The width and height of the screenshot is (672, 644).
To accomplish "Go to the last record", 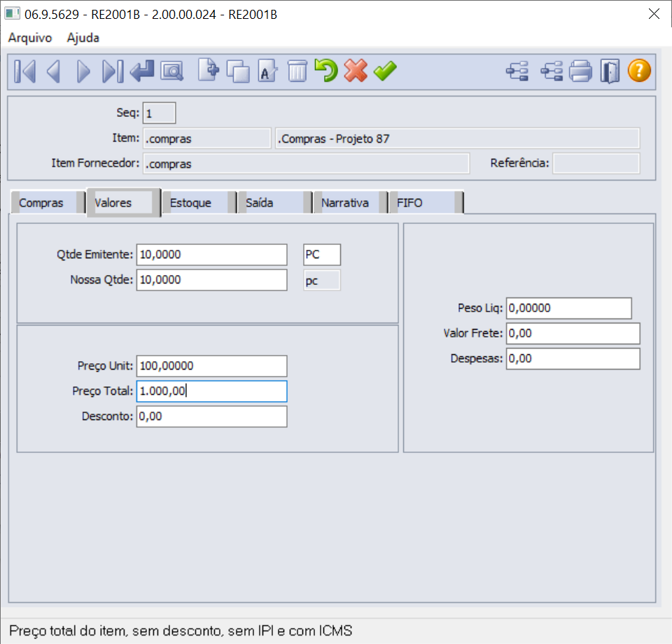I will [113, 71].
